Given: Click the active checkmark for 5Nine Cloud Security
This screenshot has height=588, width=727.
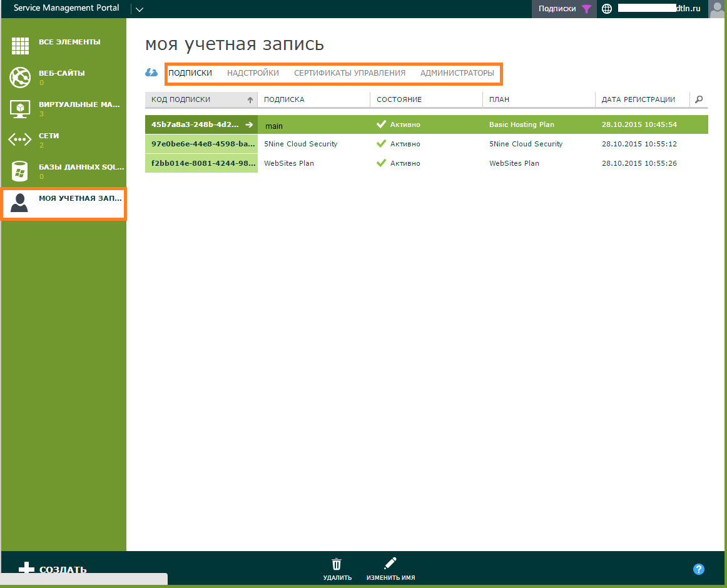Looking at the screenshot, I should coord(381,144).
